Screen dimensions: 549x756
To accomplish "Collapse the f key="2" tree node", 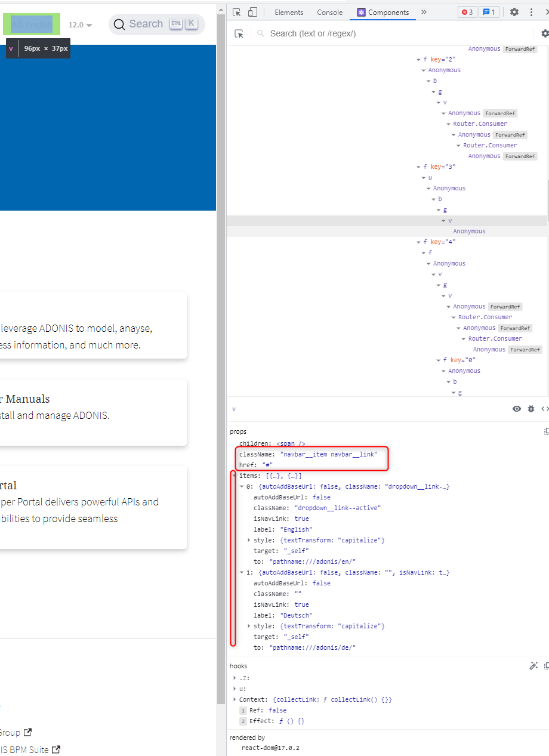I will 419,59.
